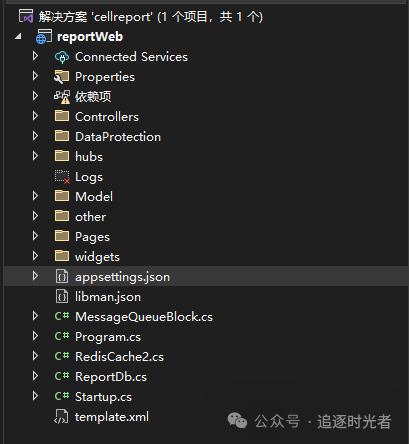Select the DataProtection folder
This screenshot has height=444, width=409.
[118, 137]
